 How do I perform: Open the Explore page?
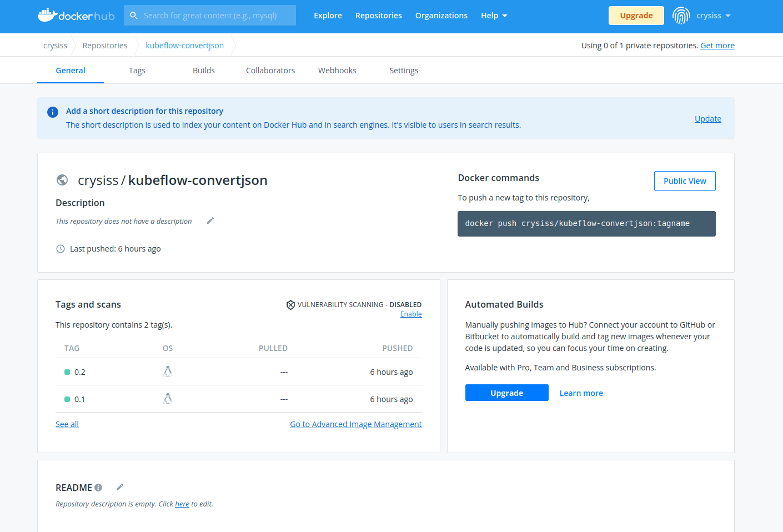tap(328, 16)
